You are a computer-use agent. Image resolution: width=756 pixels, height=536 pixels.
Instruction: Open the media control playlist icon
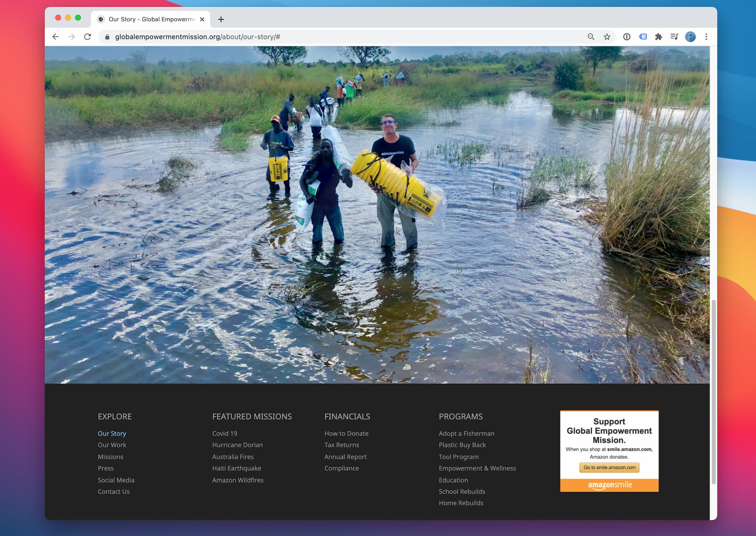(674, 37)
